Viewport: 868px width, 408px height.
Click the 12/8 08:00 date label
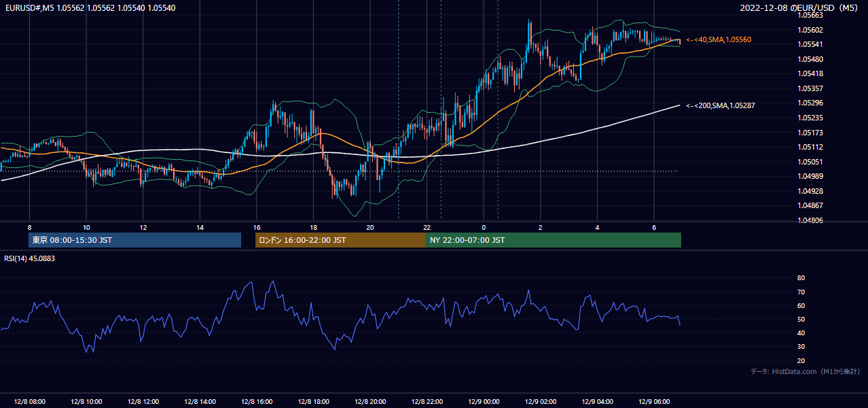click(29, 401)
